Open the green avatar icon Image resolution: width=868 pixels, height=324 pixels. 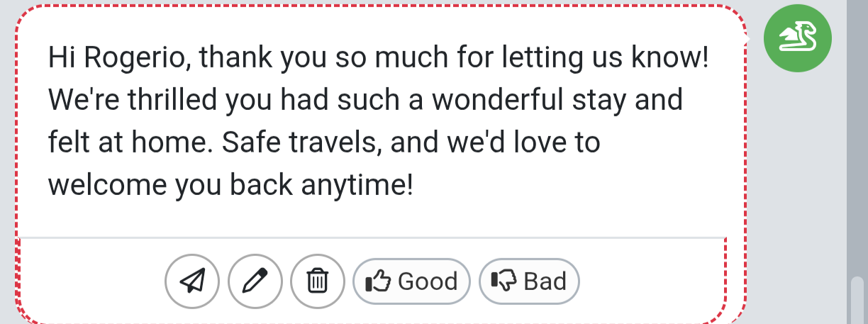pyautogui.click(x=797, y=38)
